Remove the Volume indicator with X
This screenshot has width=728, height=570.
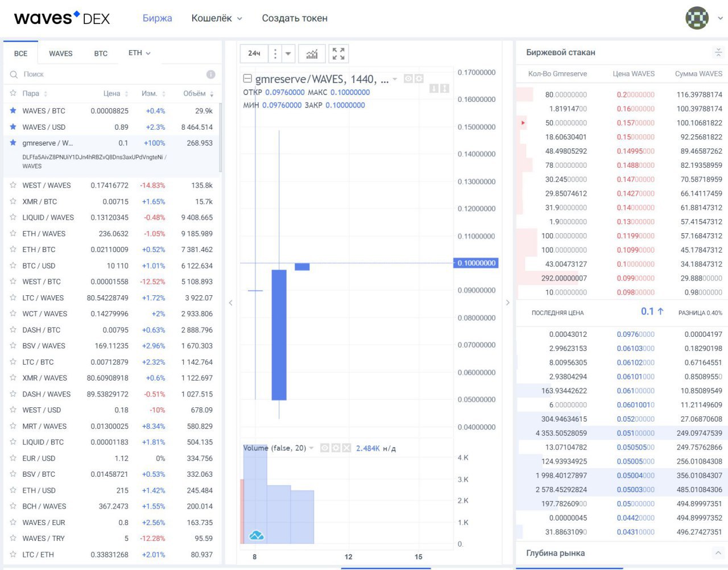tap(346, 448)
